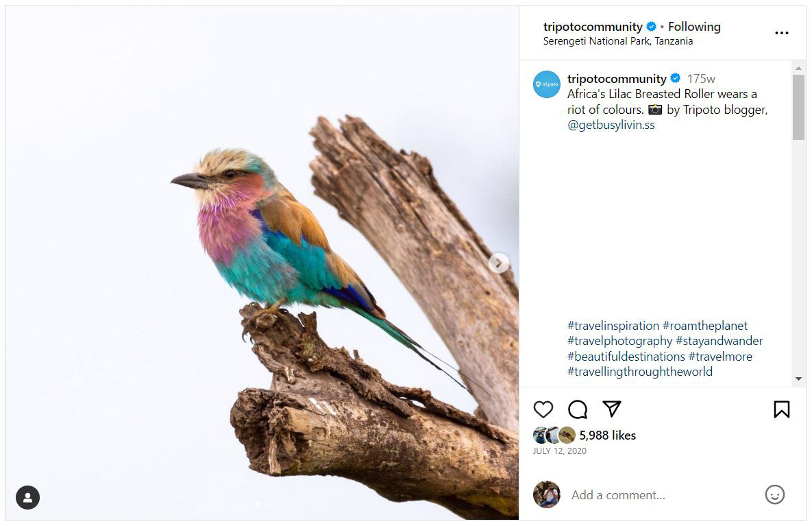Open the #travelinspiration hashtag

pos(613,326)
